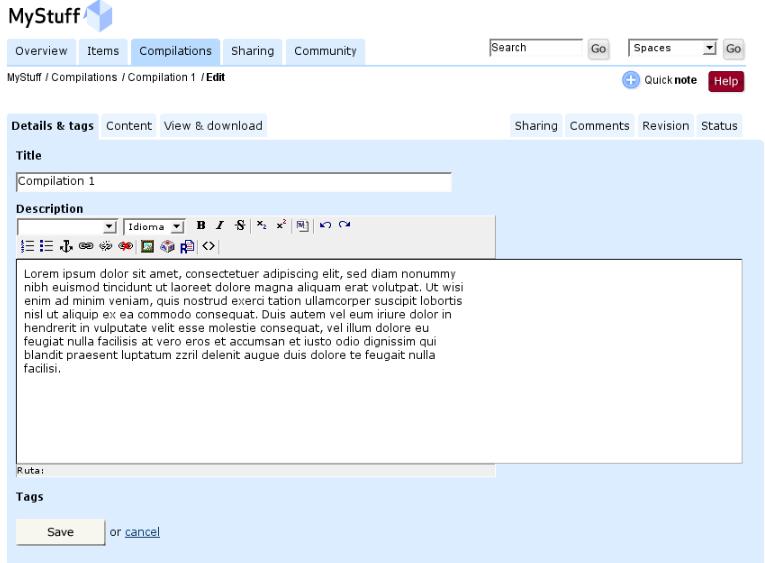Insert an image into the description
Viewport: 765px width, 563px height.
pyautogui.click(x=147, y=245)
